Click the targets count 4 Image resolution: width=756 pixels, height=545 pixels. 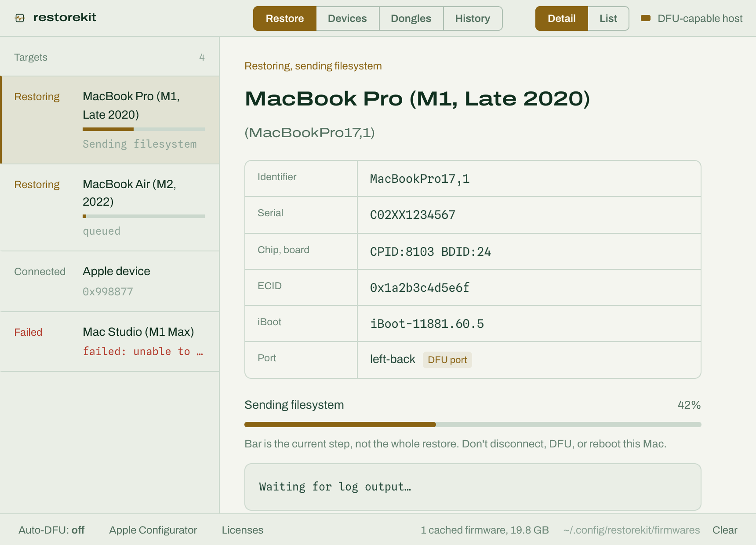coord(202,57)
